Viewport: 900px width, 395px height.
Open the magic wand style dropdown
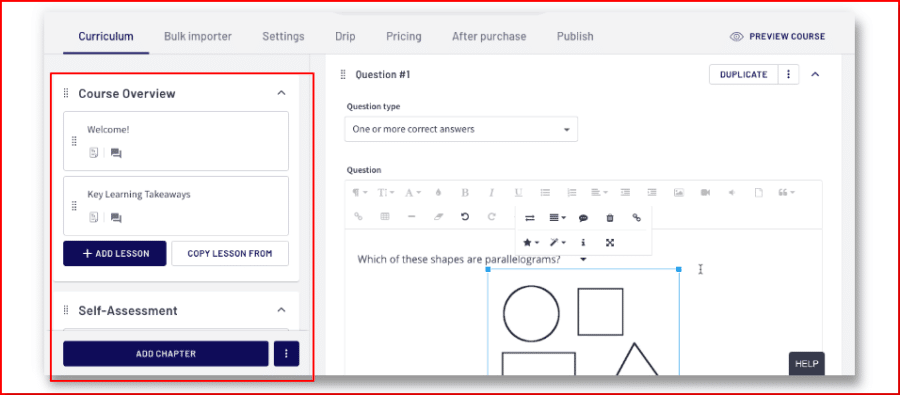point(557,243)
